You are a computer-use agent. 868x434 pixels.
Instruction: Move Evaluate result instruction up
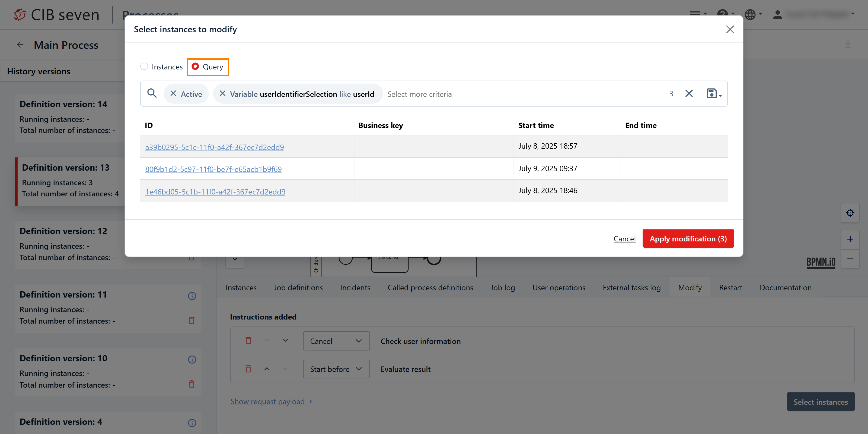pos(267,369)
